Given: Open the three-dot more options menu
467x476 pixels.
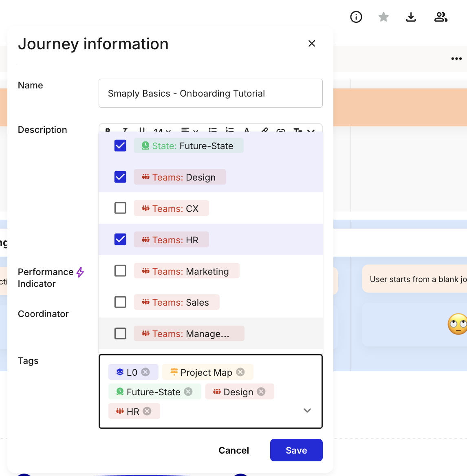Looking at the screenshot, I should (x=456, y=59).
